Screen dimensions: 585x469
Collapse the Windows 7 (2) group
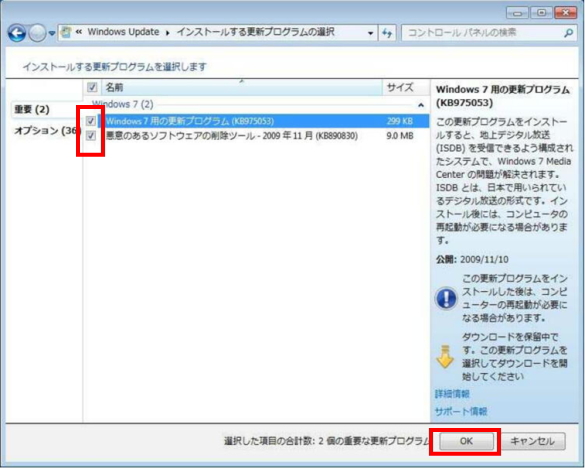click(x=421, y=105)
